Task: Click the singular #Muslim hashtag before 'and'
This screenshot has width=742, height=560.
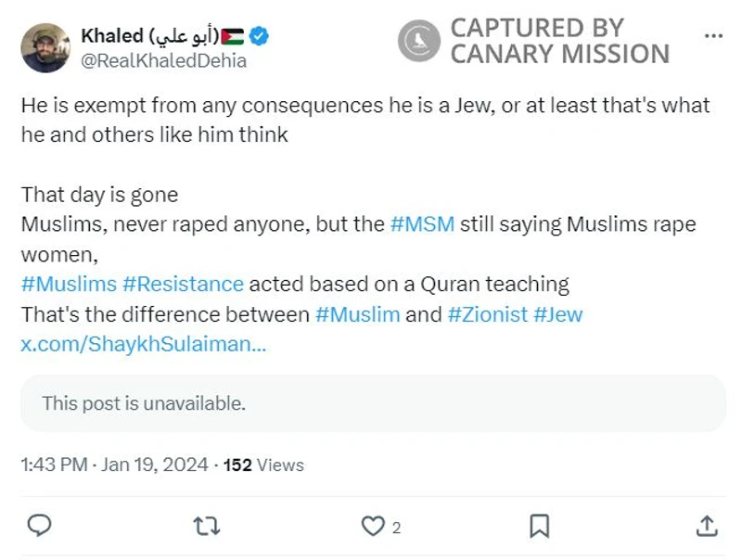Action: (357, 314)
